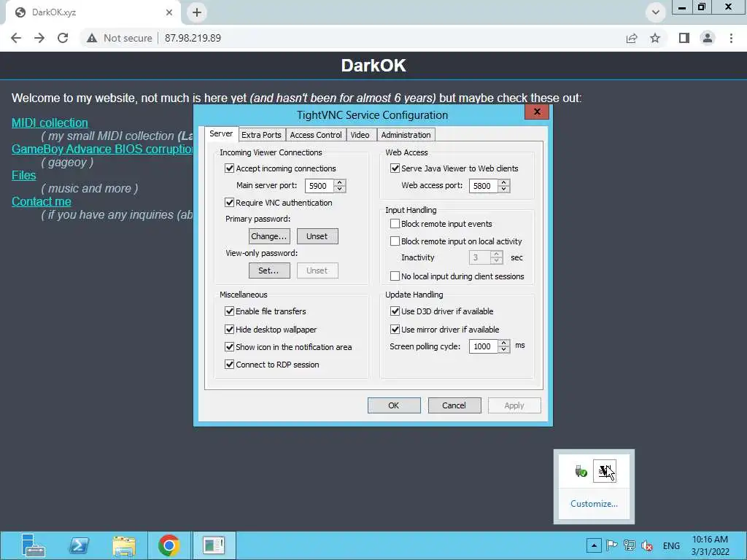Viewport: 747px width, 560px height.
Task: Switch to the Video tab
Action: click(x=360, y=135)
